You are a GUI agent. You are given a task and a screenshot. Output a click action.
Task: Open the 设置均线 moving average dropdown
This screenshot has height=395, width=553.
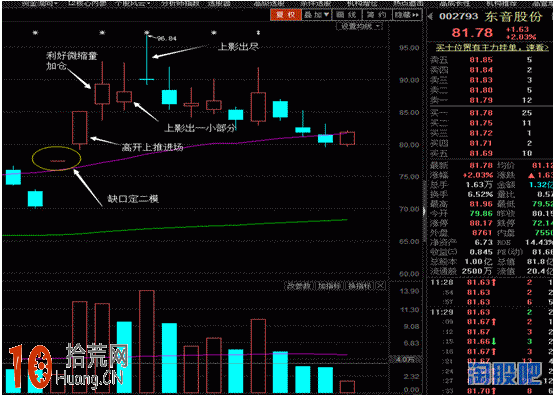click(360, 26)
